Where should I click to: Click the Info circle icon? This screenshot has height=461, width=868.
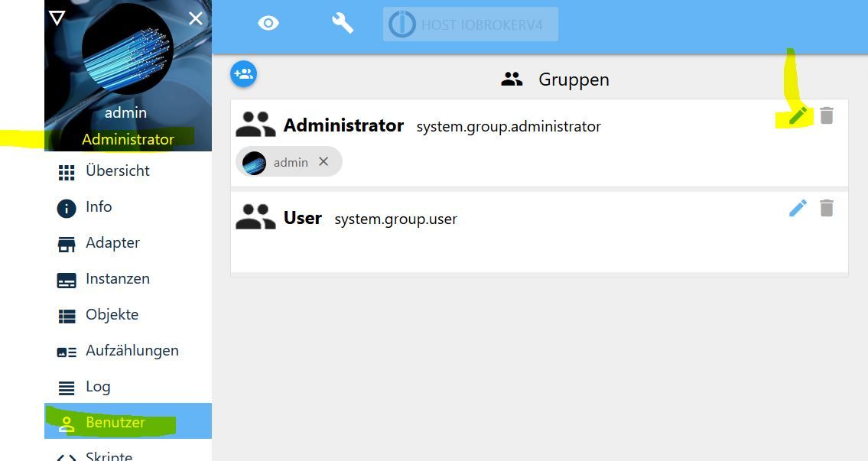point(67,209)
